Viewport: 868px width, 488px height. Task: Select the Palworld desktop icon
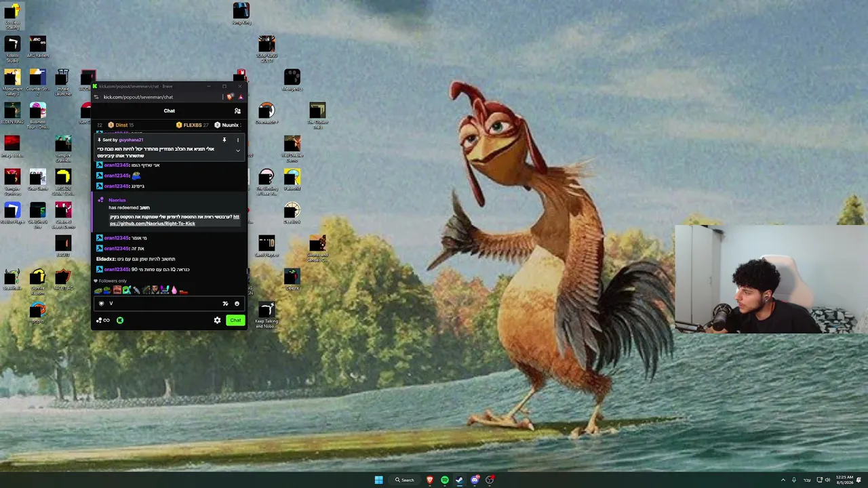click(292, 180)
